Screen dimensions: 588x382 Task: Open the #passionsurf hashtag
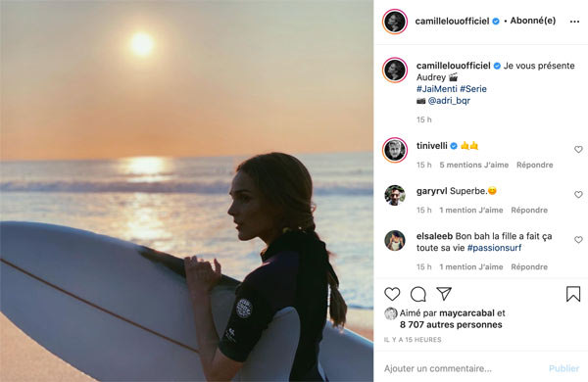[494, 248]
